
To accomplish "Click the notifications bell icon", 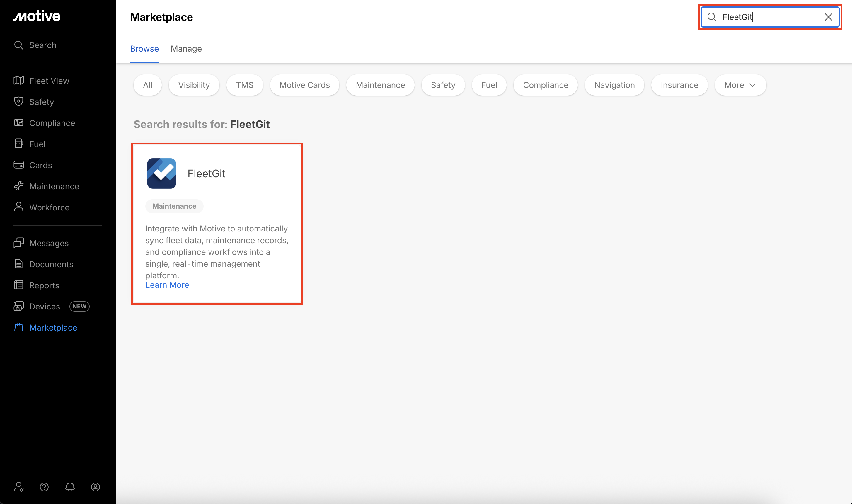I will [70, 487].
